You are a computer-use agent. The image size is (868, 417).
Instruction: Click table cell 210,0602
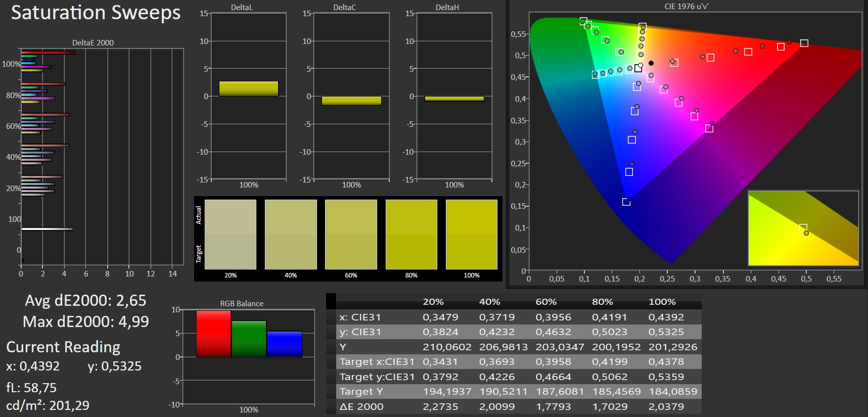tap(447, 347)
